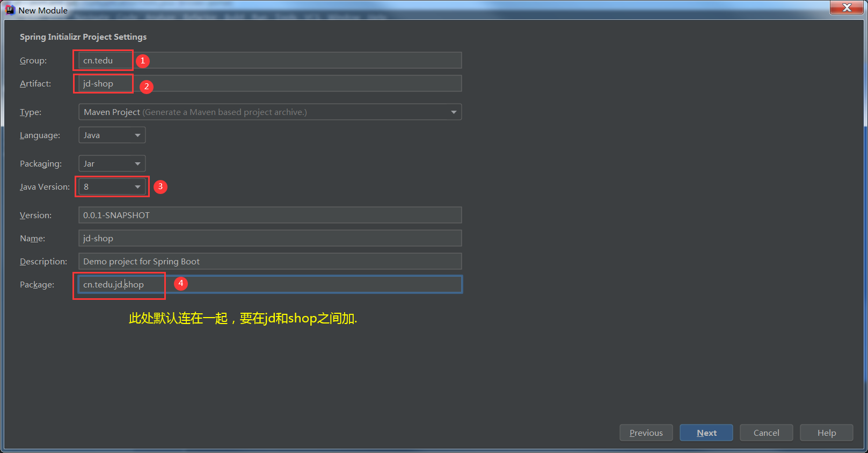This screenshot has width=868, height=453.
Task: Click the Package input field
Action: 270,284
